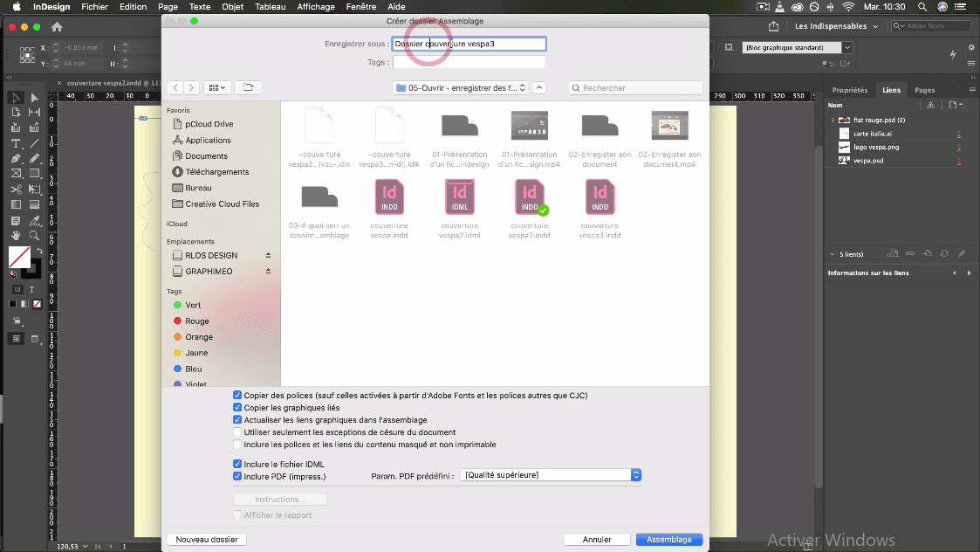Select the Scissors tool
Viewport: 980px width, 552px height.
point(16,190)
